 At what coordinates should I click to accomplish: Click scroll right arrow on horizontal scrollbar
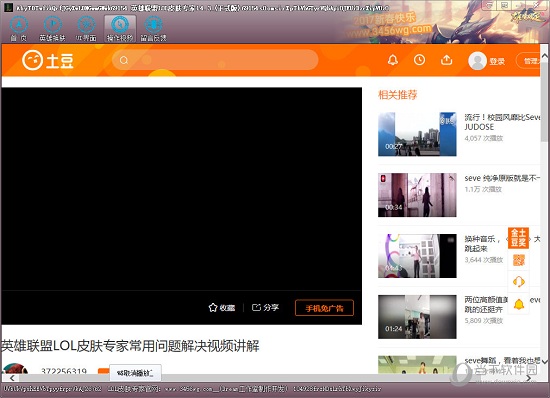pyautogui.click(x=529, y=378)
